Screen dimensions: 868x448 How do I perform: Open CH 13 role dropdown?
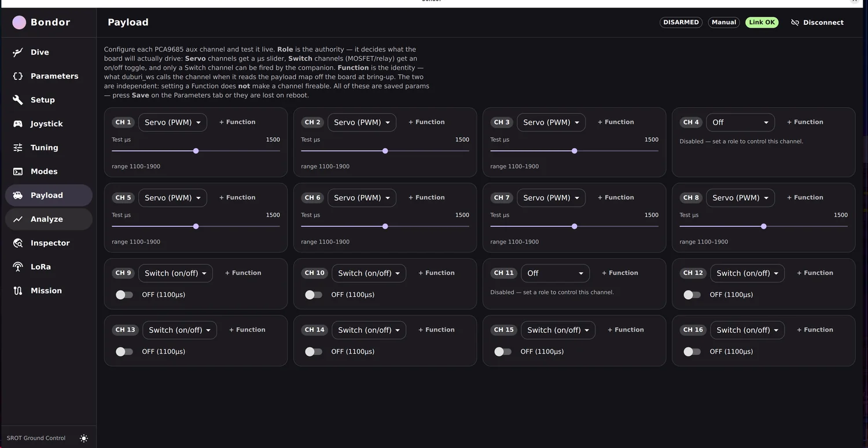179,330
